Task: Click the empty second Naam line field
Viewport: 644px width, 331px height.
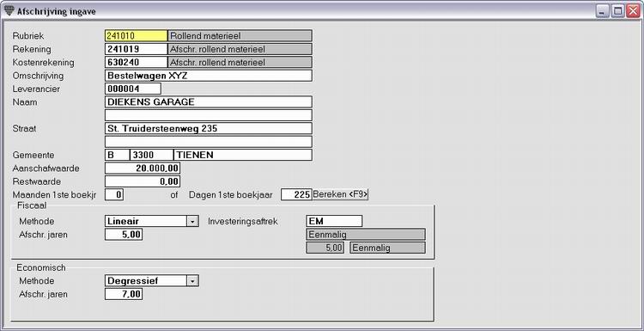Action: click(x=209, y=115)
